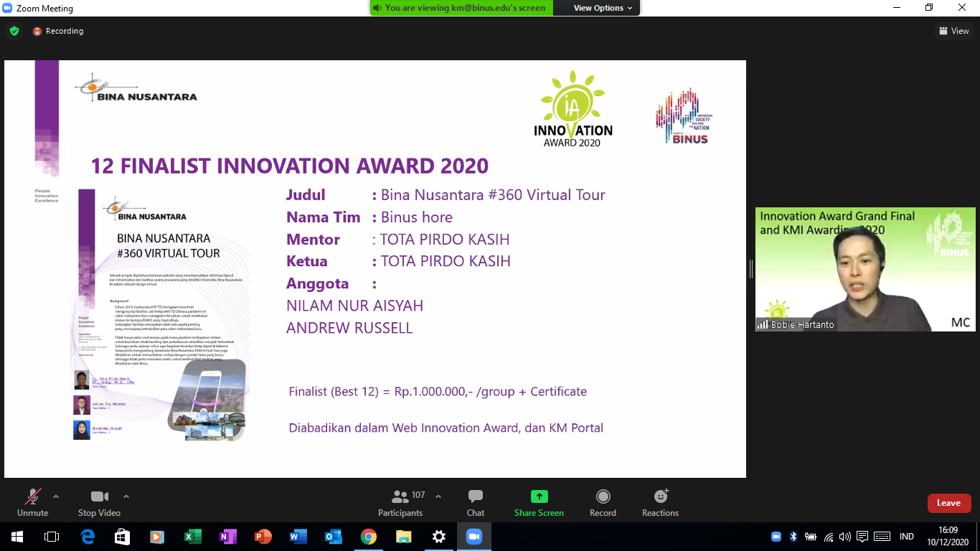
Task: Click the "You are viewing km@binus.edu's screen" banner
Action: [x=461, y=8]
